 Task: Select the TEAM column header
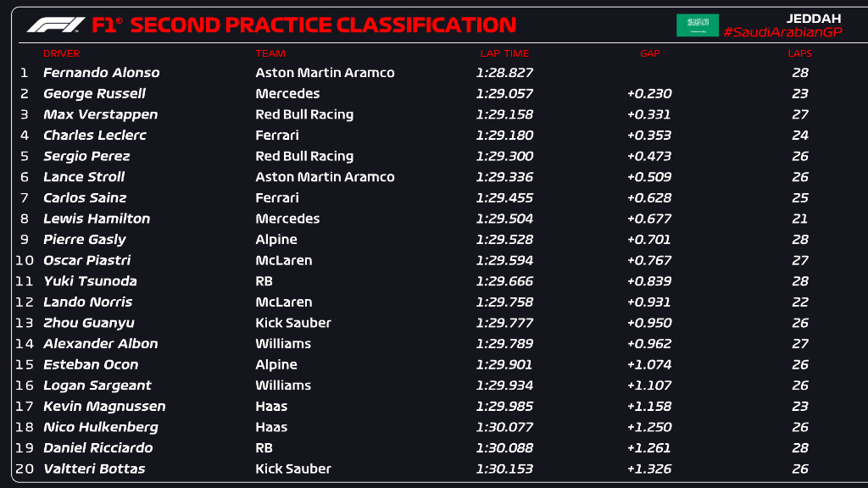click(x=270, y=53)
